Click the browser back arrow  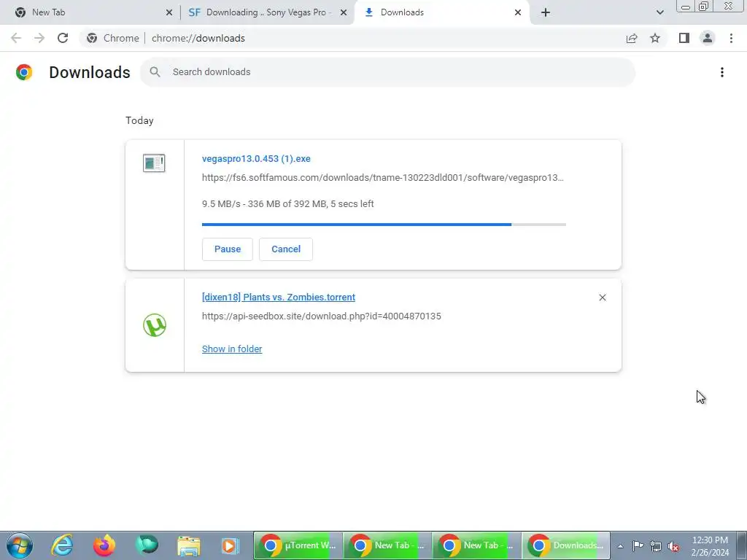(16, 38)
